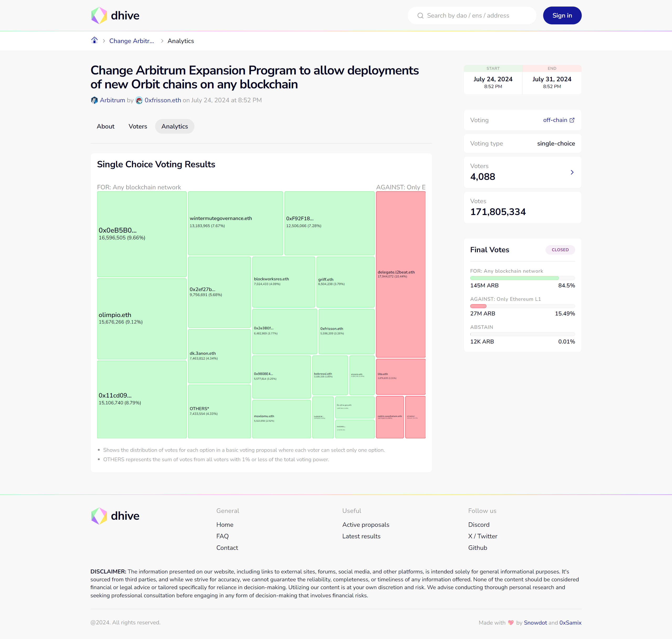The height and width of the screenshot is (639, 672).
Task: Click the 0x2e3BEf... treemap block
Action: [x=285, y=331]
